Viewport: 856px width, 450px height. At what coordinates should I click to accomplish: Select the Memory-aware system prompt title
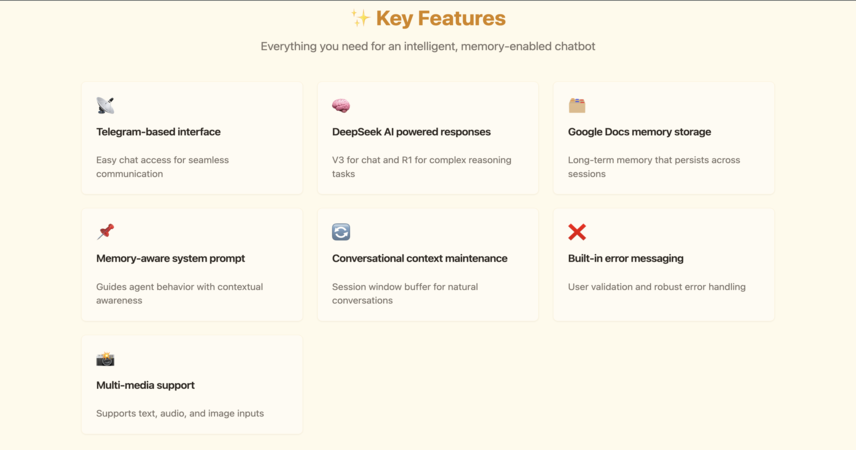click(170, 258)
